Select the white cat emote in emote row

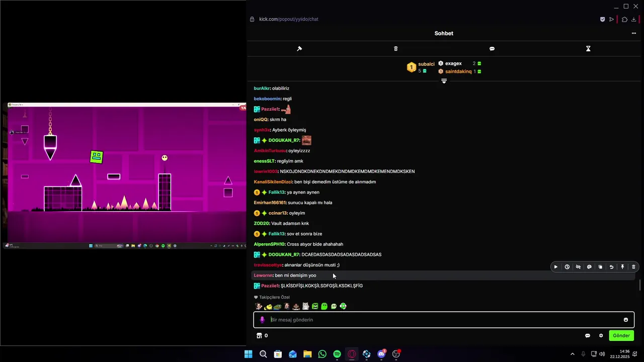[305, 306]
